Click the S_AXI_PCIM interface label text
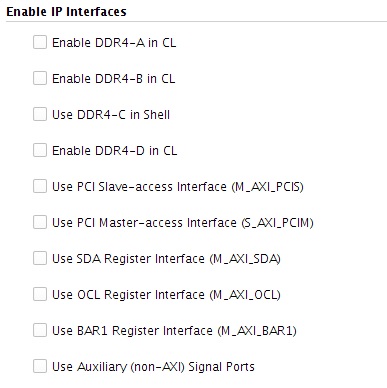The image size is (387, 388). click(x=183, y=223)
